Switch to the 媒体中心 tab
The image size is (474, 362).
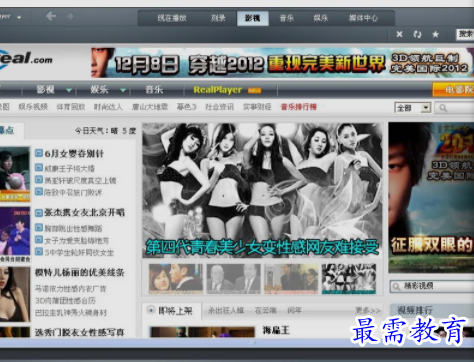pyautogui.click(x=363, y=18)
